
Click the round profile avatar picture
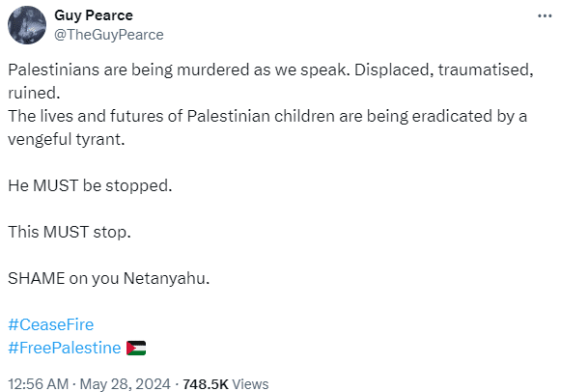(27, 25)
